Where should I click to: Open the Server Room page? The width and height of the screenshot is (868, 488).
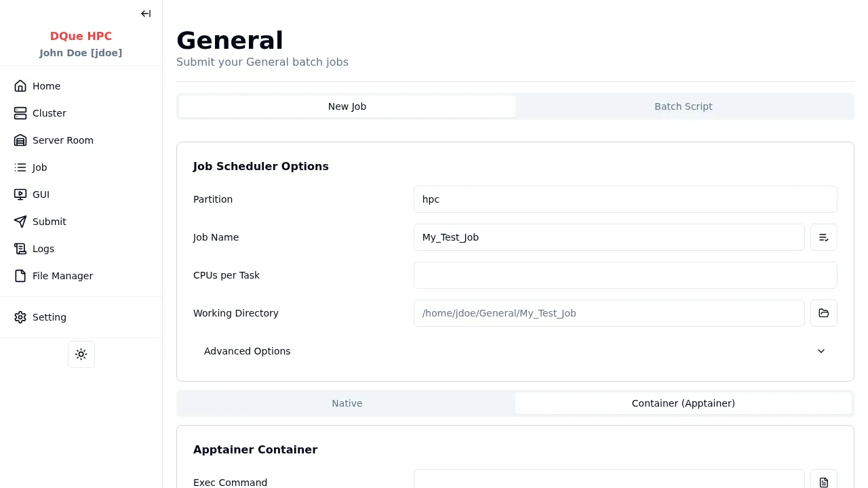[x=62, y=140]
